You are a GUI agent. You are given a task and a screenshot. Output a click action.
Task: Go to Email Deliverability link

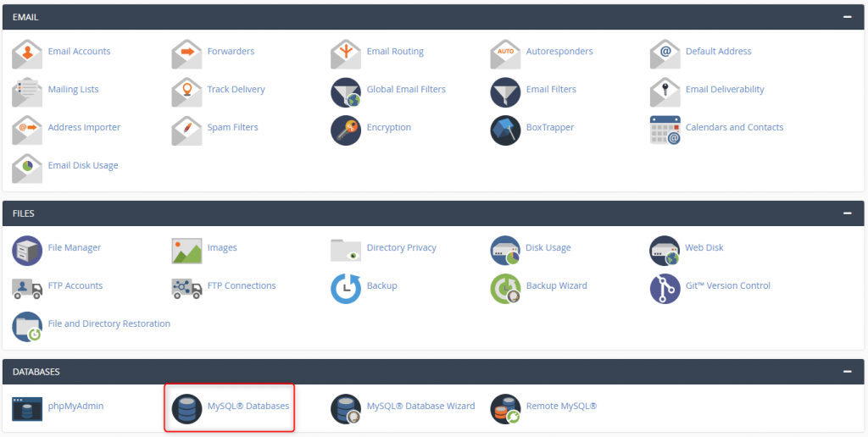point(725,90)
